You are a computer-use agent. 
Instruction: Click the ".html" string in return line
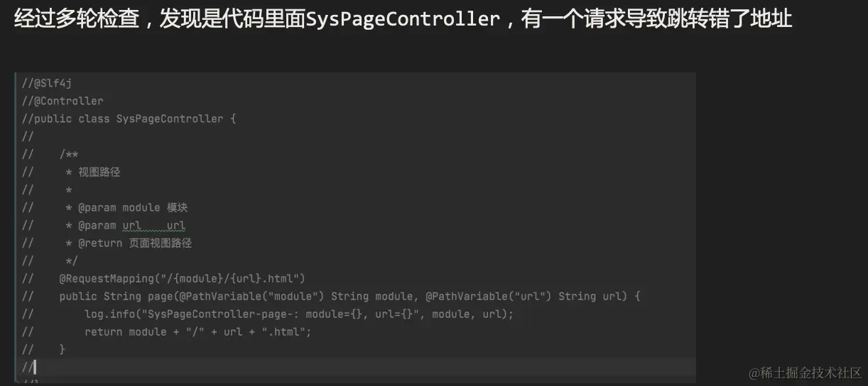290,331
